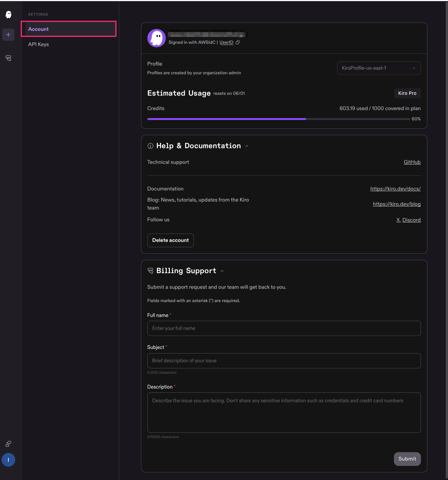Collapse the Help & Documentation section
The width and height of the screenshot is (448, 480).
(247, 146)
